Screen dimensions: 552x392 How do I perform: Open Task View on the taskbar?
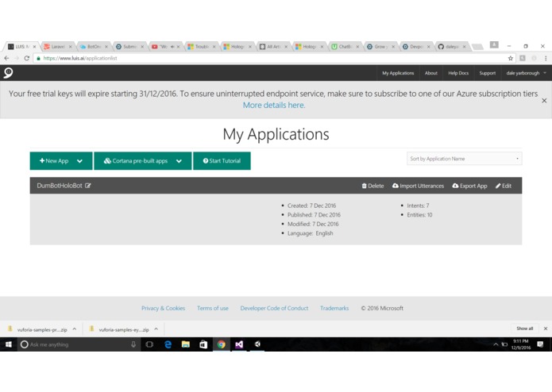pyautogui.click(x=149, y=344)
